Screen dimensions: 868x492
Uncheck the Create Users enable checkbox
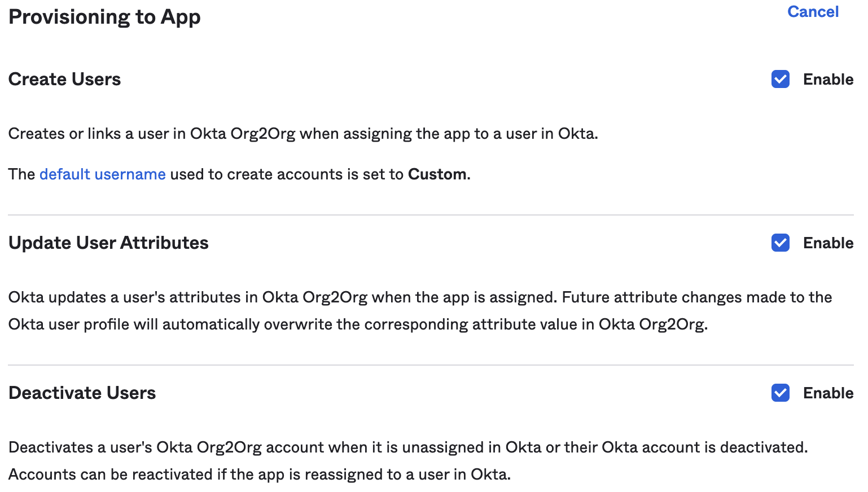click(x=781, y=80)
